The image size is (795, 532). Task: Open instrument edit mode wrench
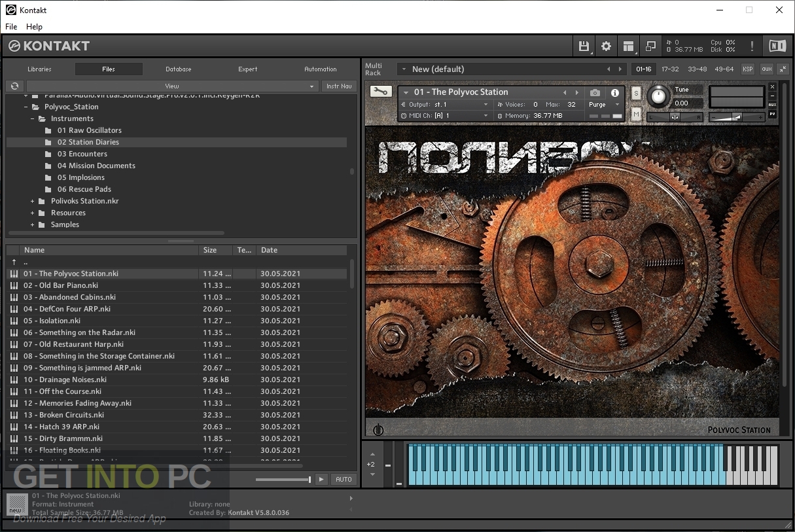click(380, 92)
